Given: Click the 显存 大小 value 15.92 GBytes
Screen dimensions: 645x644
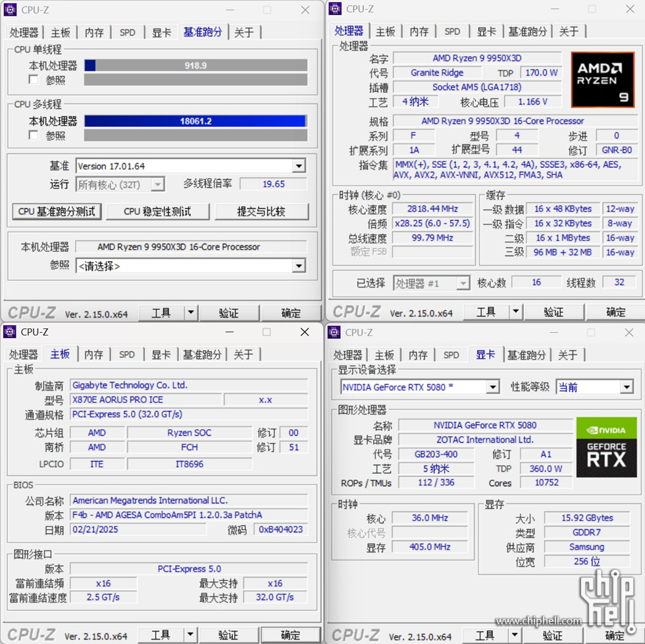Looking at the screenshot, I should [587, 518].
